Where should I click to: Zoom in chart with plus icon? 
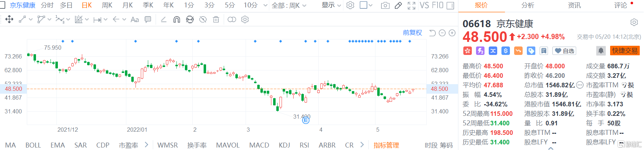coord(452,33)
